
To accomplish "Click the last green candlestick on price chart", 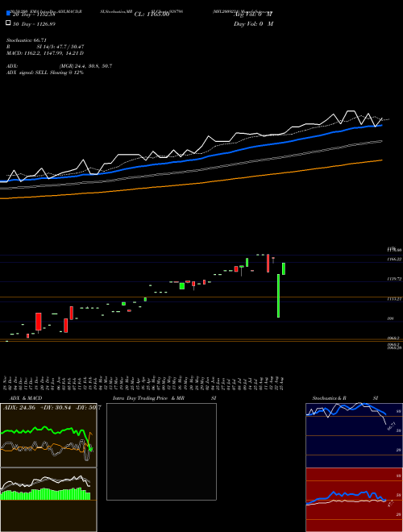I will pyautogui.click(x=284, y=268).
